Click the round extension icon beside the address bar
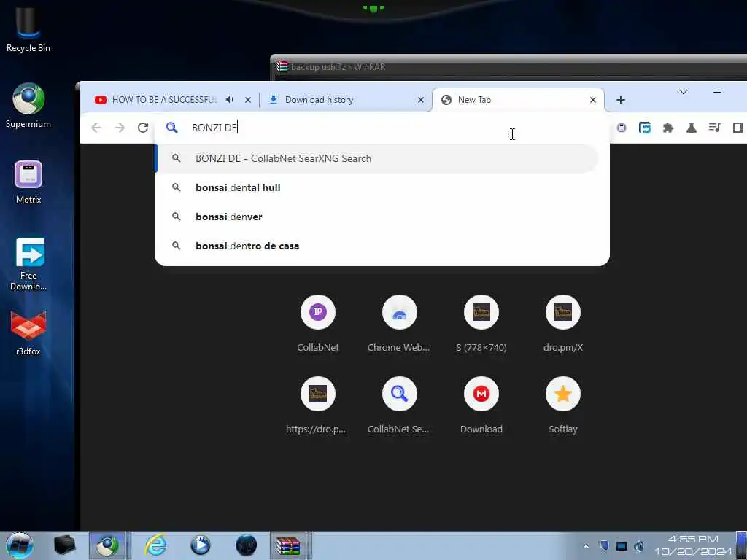 pos(622,128)
